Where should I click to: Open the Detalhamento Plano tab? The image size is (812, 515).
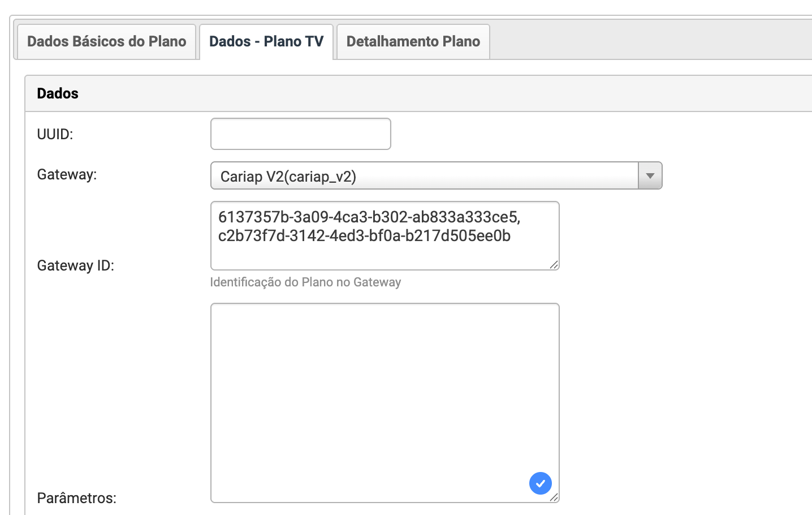[413, 41]
